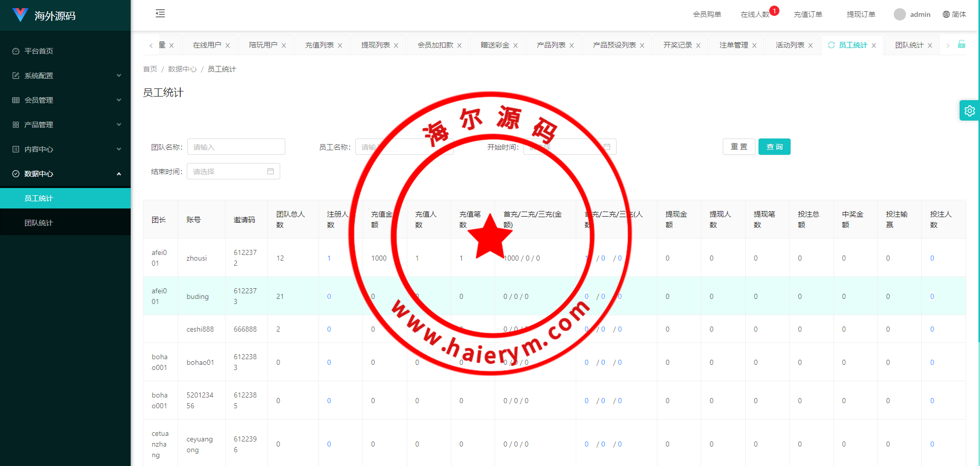Toggle the sidebar collapse icon at top
980x466 pixels.
click(x=160, y=13)
